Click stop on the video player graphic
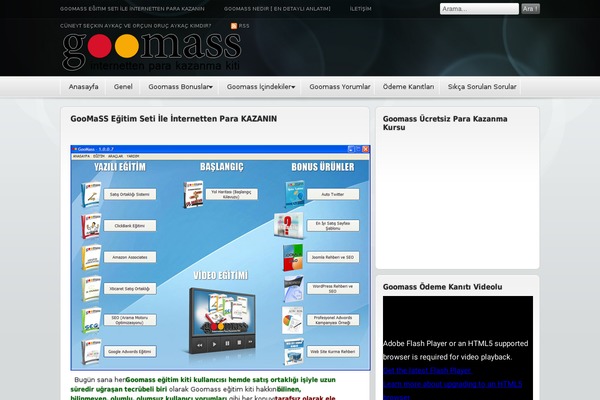This screenshot has height=400, width=600. (239, 343)
